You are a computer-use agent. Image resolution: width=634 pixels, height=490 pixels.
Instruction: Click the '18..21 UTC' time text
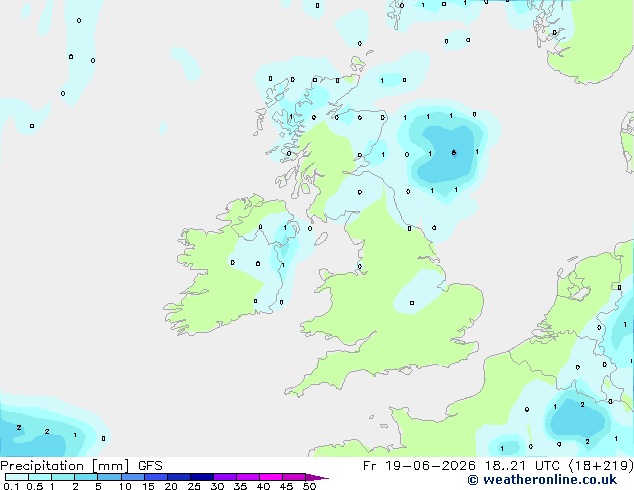[522, 466]
